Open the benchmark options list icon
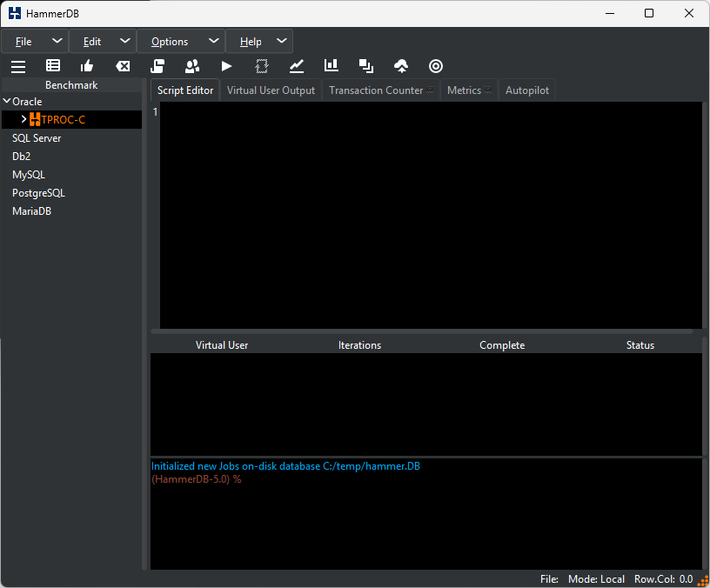 [x=53, y=66]
